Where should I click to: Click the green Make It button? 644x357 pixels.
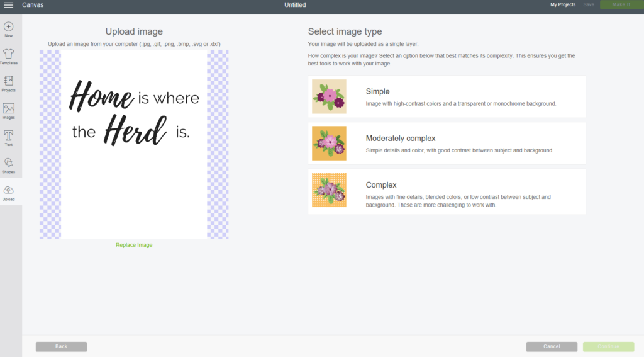[x=621, y=4]
